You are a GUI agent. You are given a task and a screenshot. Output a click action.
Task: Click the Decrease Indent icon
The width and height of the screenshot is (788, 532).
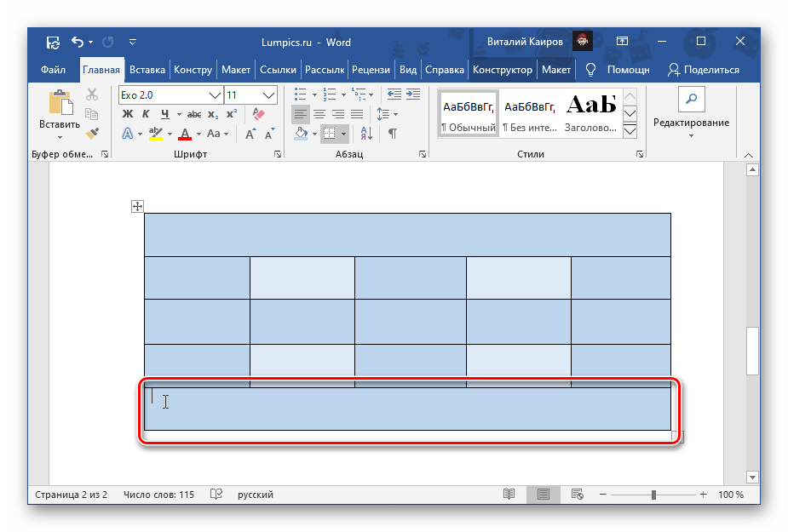click(394, 94)
